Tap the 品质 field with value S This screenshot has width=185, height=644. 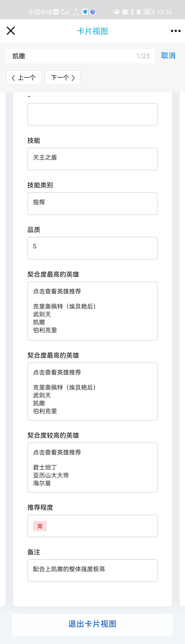click(92, 248)
